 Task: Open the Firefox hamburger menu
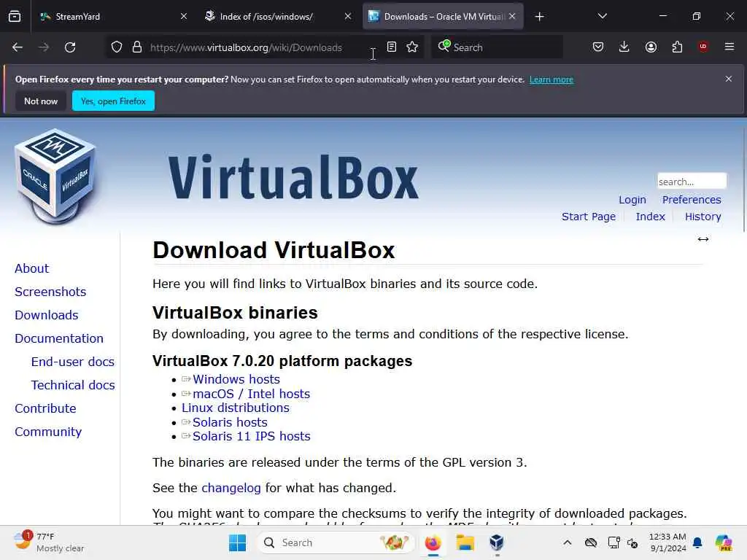coord(729,47)
